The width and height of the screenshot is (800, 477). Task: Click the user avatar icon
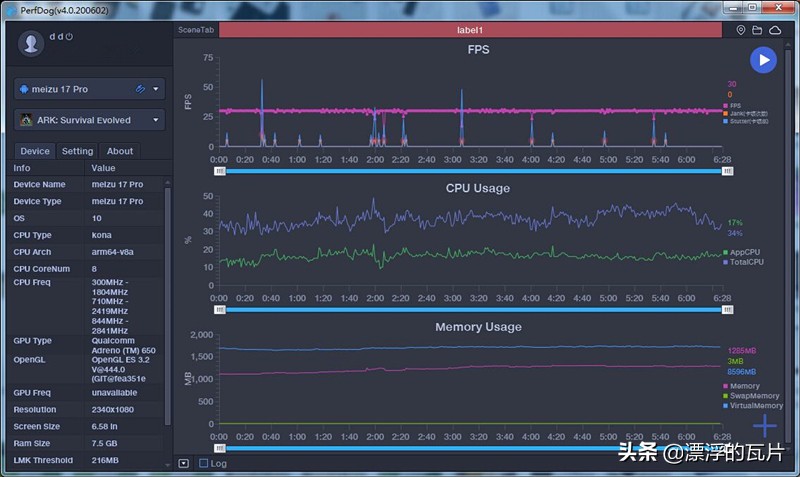click(31, 43)
